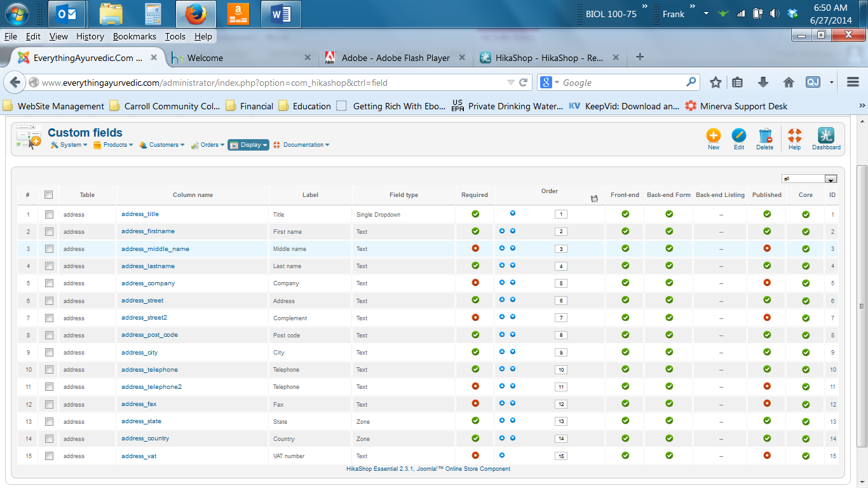
Task: Click the Edit pencil icon
Action: point(738,135)
